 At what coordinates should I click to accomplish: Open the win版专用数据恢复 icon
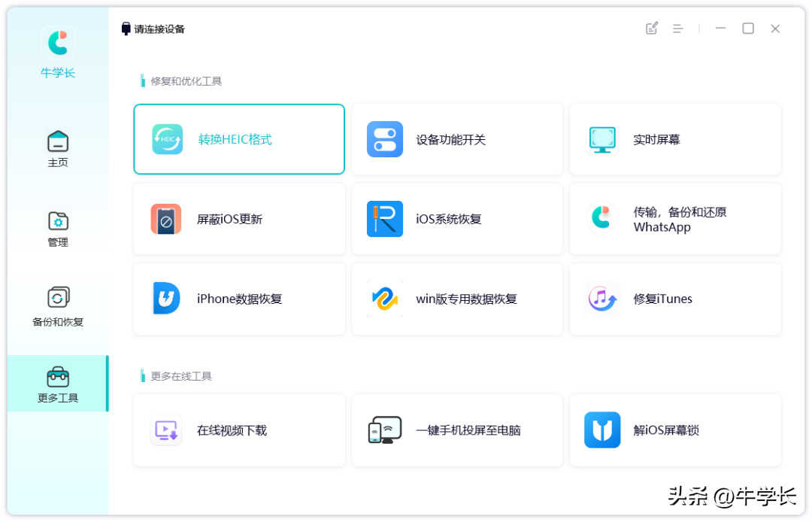click(385, 299)
